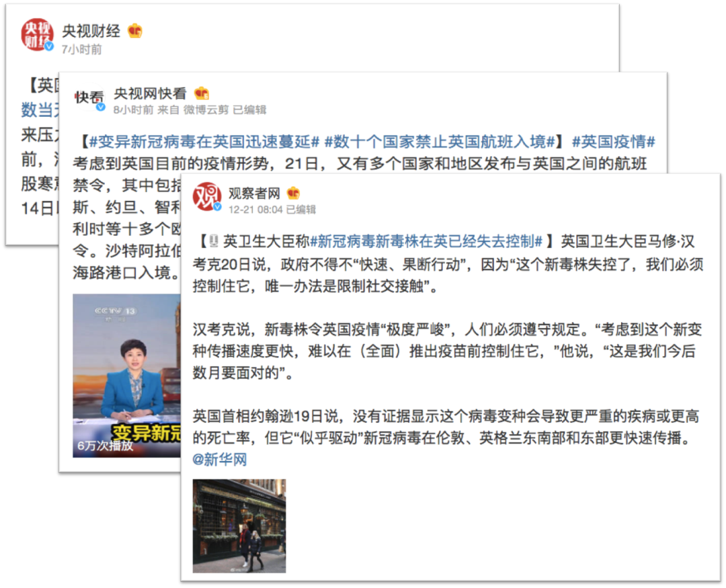The image size is (726, 588).
Task: Open the 观察者网 red avatar
Action: [207, 196]
